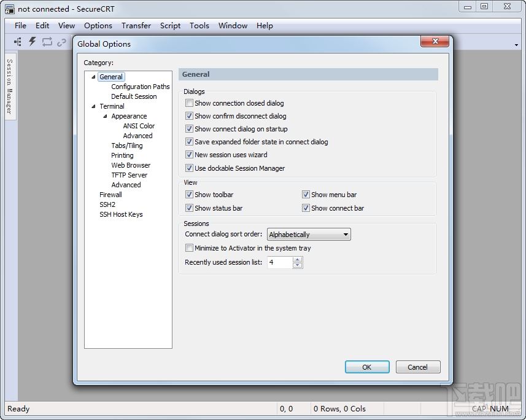Select General category
The width and height of the screenshot is (526, 420).
click(111, 77)
